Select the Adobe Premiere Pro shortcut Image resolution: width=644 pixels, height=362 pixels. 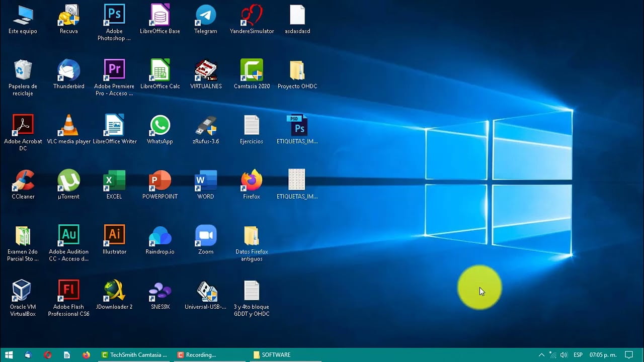114,78
